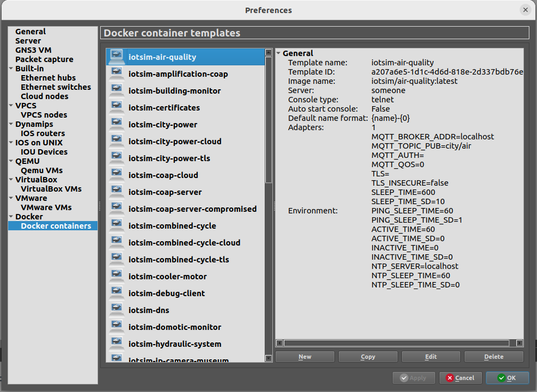Select the iotsim-city-power template name
Image resolution: width=537 pixels, height=392 pixels.
[x=163, y=125]
